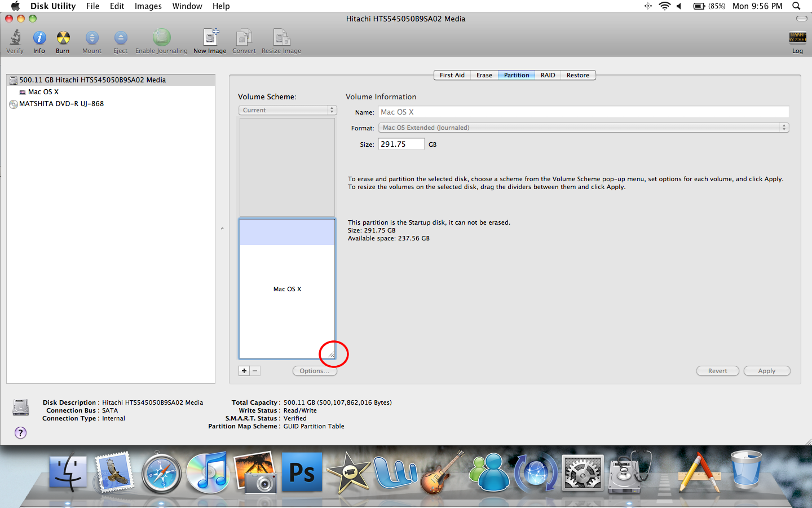Viewport: 812px width, 508px height.
Task: Switch to the Restore tab
Action: (578, 75)
